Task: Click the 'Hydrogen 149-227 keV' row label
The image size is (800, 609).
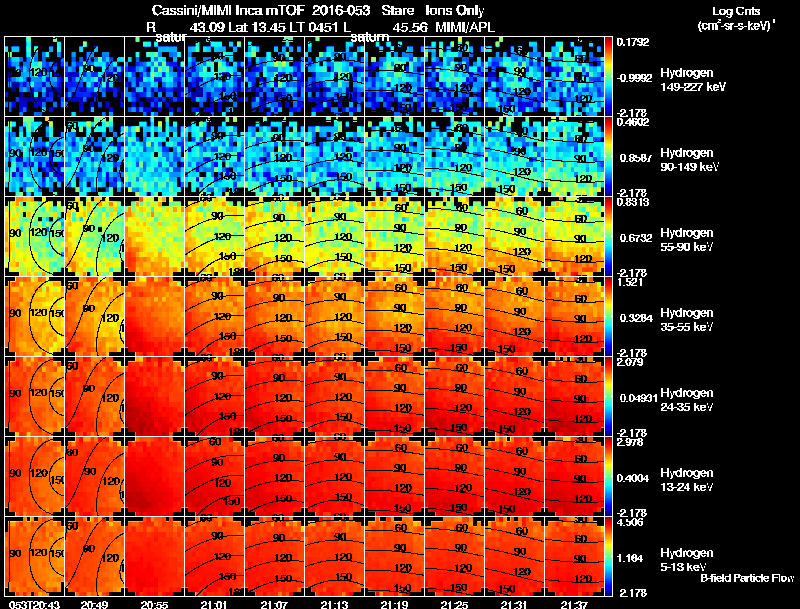Action: pos(693,79)
